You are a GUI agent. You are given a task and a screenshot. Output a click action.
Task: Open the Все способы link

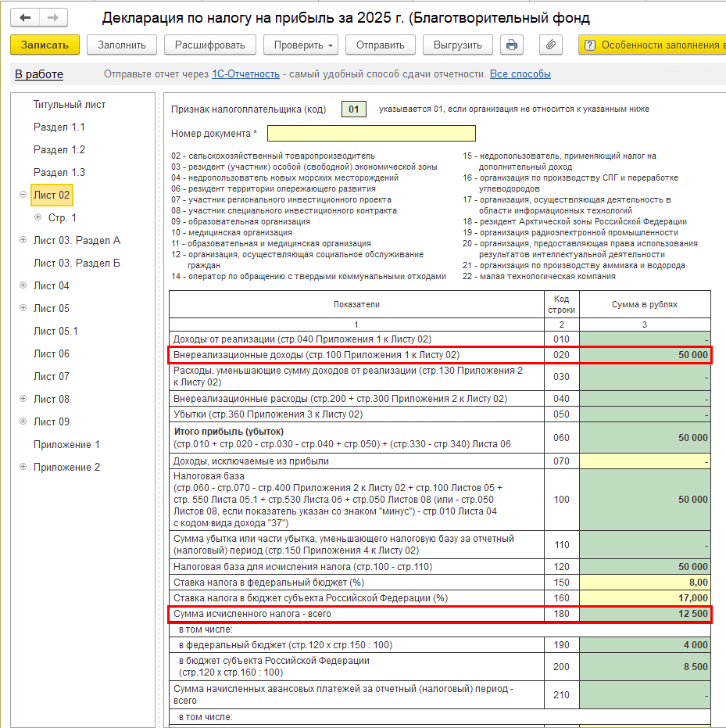520,74
